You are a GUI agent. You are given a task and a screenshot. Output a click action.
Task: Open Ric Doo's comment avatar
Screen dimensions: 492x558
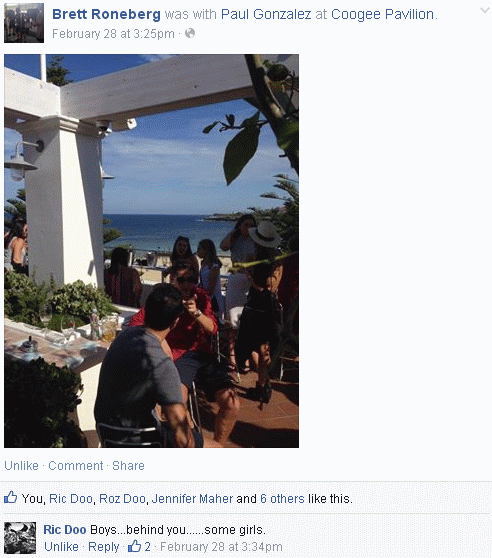tap(20, 538)
